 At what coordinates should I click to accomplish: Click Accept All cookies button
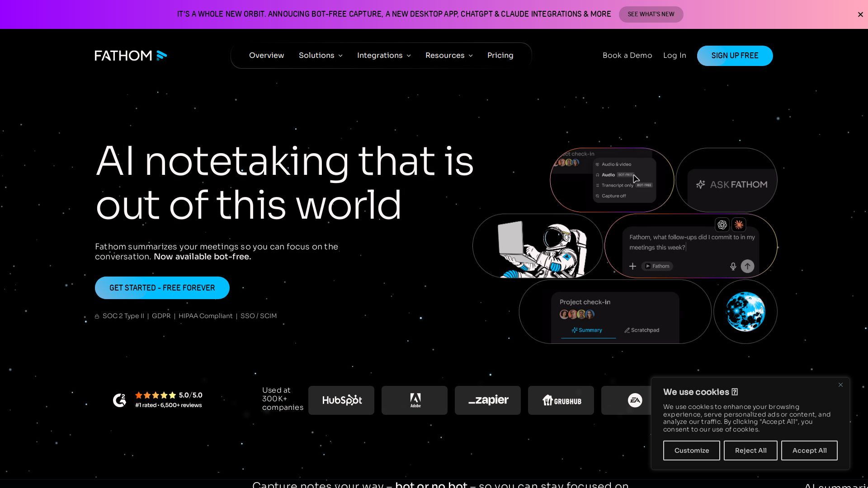pyautogui.click(x=809, y=450)
